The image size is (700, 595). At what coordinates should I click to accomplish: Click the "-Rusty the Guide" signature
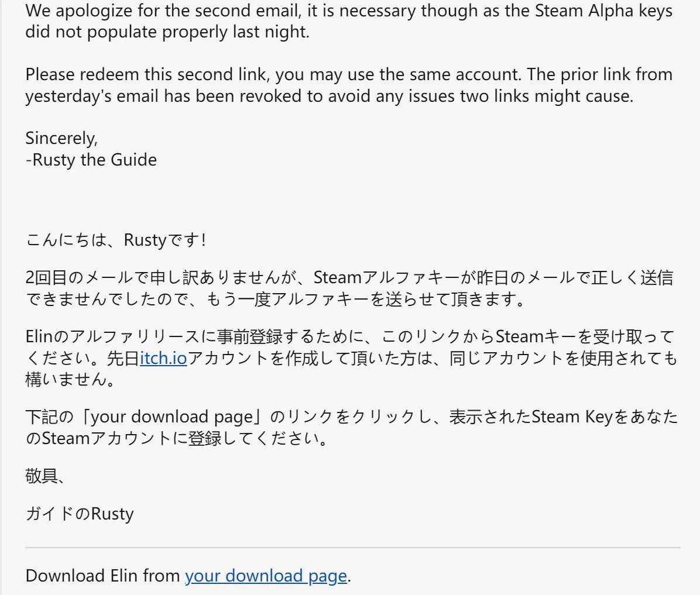point(91,160)
